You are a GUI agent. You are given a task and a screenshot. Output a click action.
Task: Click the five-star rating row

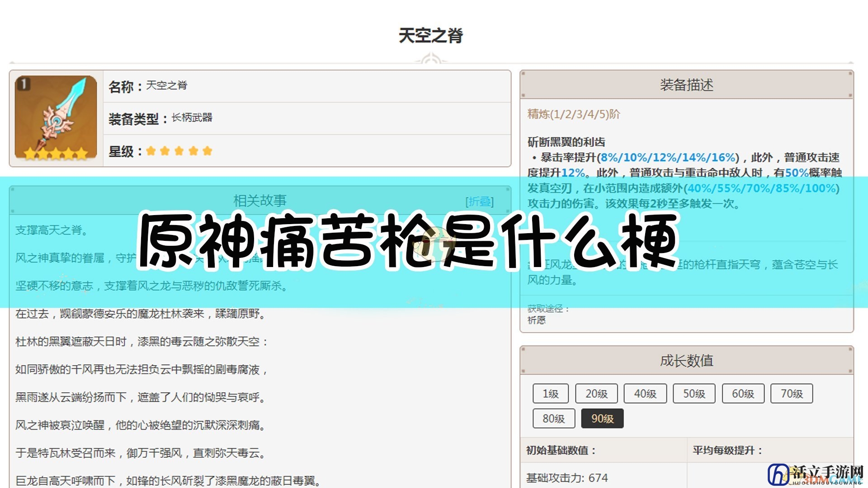307,151
